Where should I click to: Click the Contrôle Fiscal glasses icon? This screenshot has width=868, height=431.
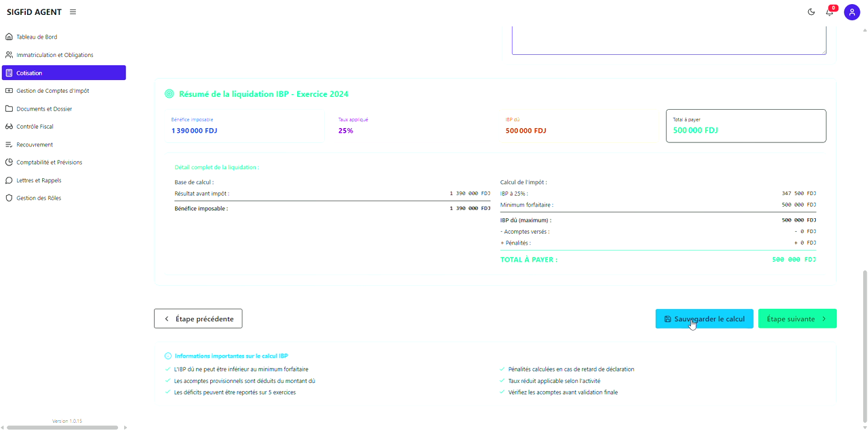(9, 127)
